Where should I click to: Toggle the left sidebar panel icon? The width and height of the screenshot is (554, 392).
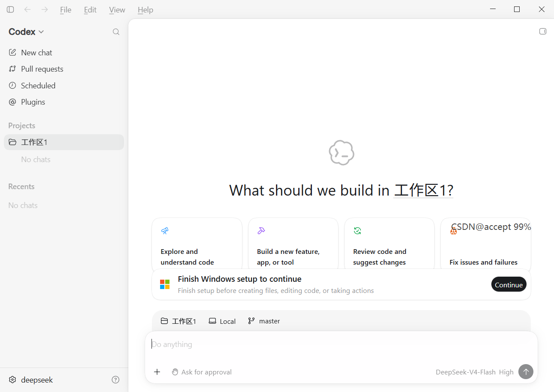click(10, 9)
